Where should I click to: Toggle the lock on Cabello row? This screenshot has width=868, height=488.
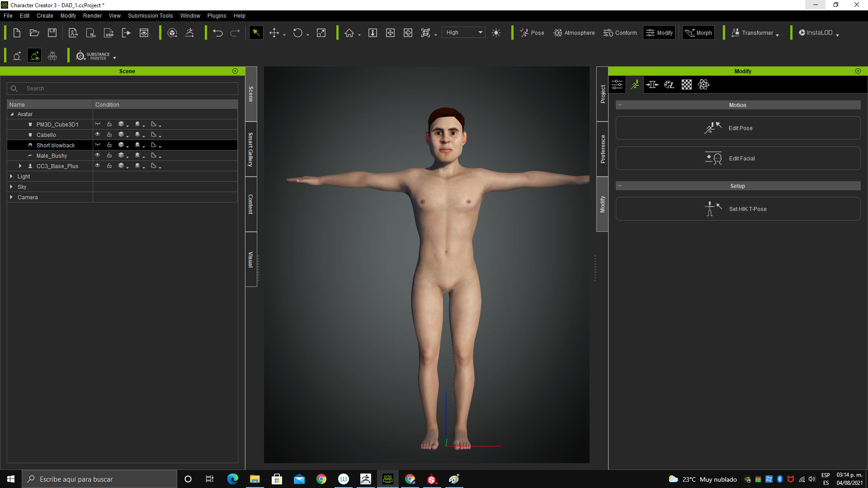[x=109, y=135]
